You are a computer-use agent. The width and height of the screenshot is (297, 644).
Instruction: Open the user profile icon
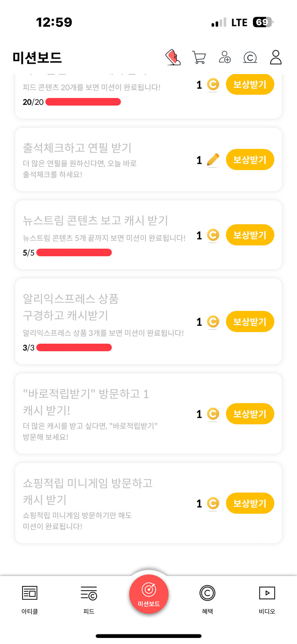276,57
